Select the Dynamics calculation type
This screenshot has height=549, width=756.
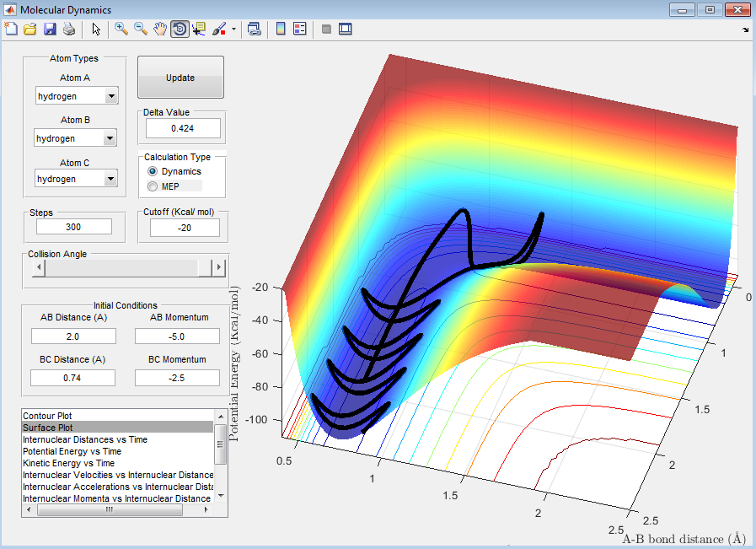point(153,171)
